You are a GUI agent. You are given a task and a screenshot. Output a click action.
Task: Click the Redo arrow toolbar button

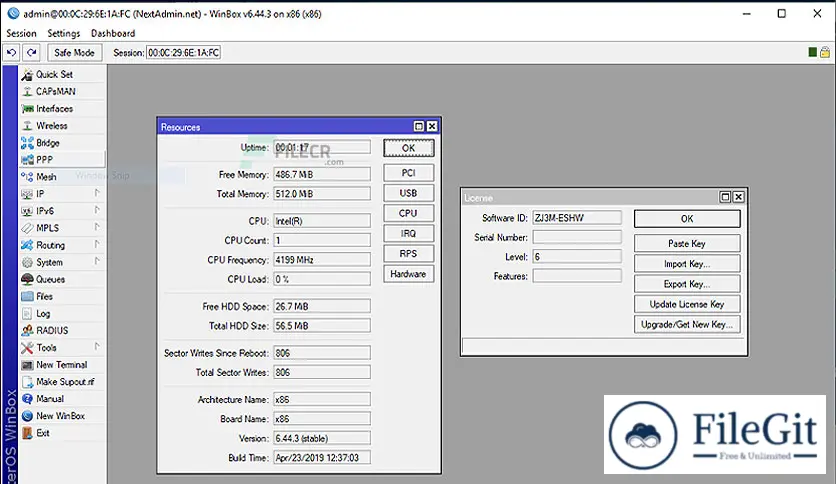point(32,53)
